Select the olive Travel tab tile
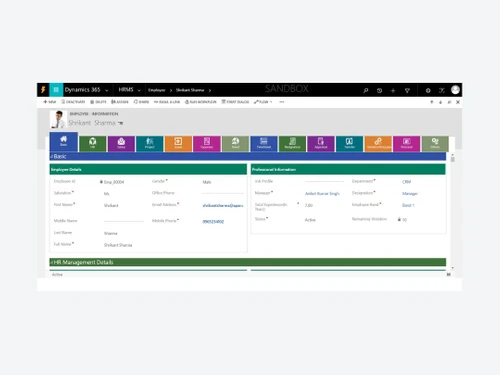The width and height of the screenshot is (500, 375). [x=235, y=144]
